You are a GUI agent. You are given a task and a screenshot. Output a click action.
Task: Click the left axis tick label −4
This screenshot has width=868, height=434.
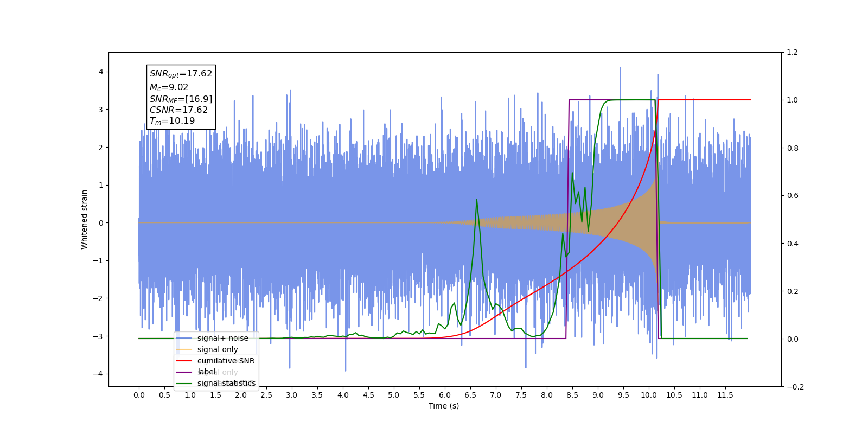coord(97,374)
